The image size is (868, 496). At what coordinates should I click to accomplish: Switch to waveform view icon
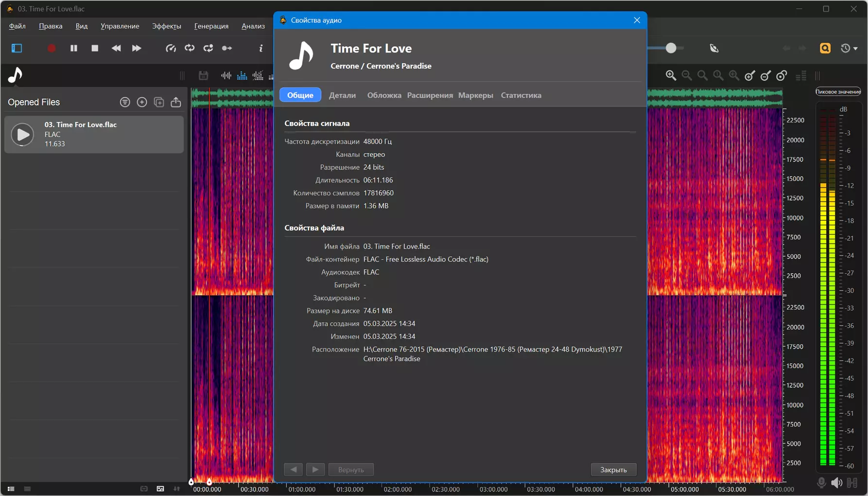pyautogui.click(x=226, y=75)
